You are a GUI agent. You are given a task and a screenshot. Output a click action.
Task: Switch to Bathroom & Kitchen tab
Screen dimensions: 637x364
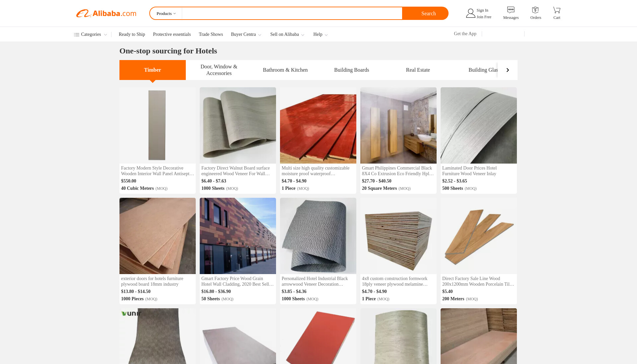(285, 70)
